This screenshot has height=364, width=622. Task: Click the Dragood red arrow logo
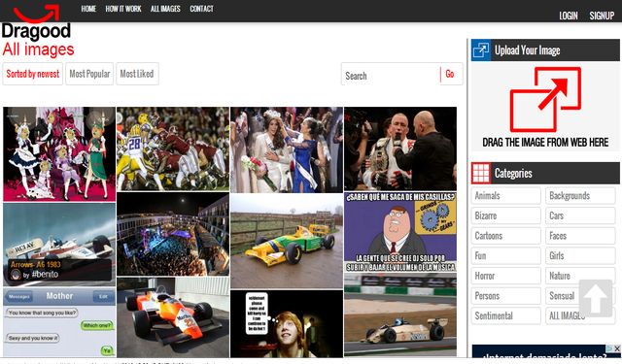click(x=37, y=13)
